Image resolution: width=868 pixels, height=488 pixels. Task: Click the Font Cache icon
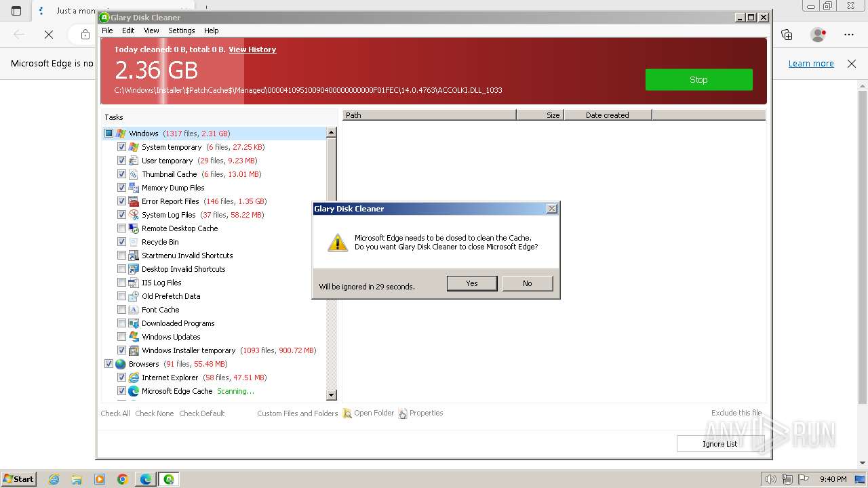pyautogui.click(x=134, y=310)
